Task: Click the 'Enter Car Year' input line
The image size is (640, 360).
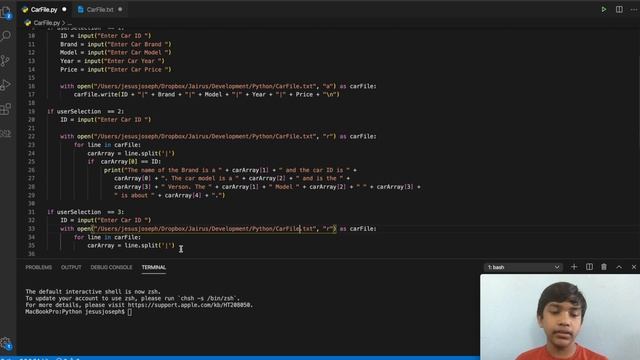Action: coord(112,61)
